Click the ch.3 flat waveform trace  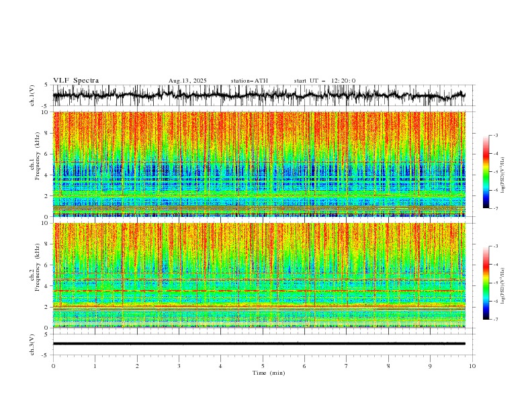[x=259, y=344]
